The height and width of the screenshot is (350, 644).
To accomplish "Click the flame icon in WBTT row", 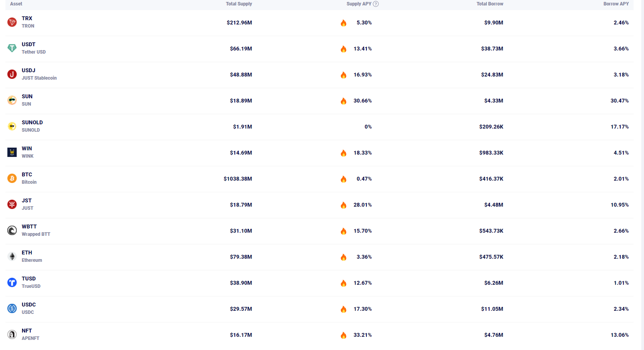I will pyautogui.click(x=344, y=231).
